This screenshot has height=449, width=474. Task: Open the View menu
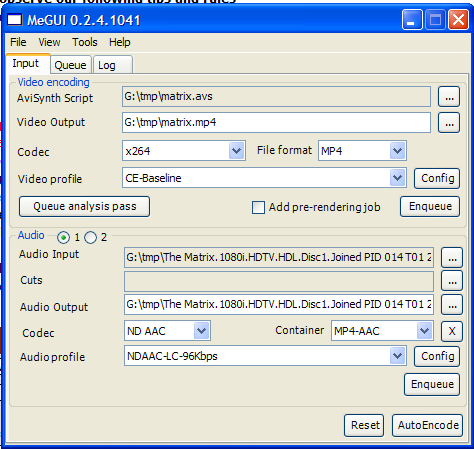[49, 42]
